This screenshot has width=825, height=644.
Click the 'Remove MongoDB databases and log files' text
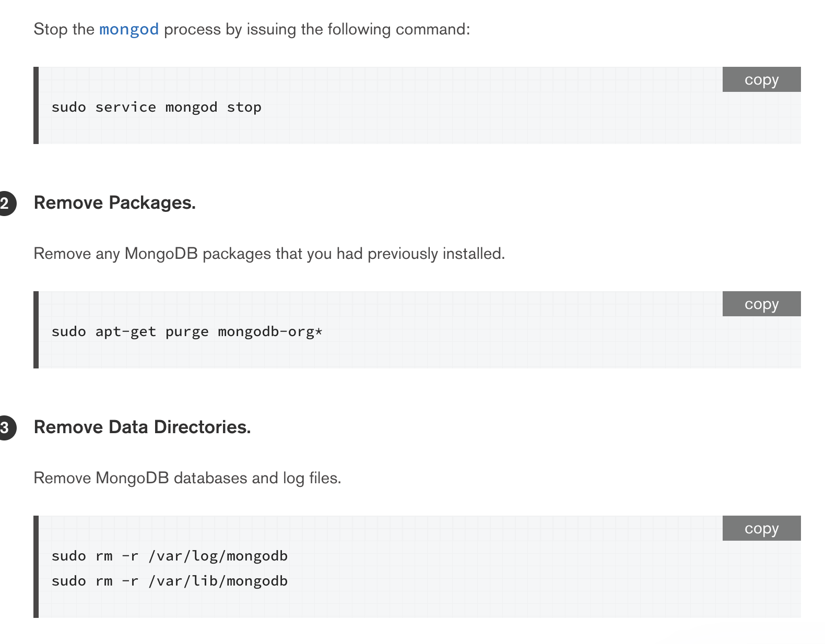187,478
